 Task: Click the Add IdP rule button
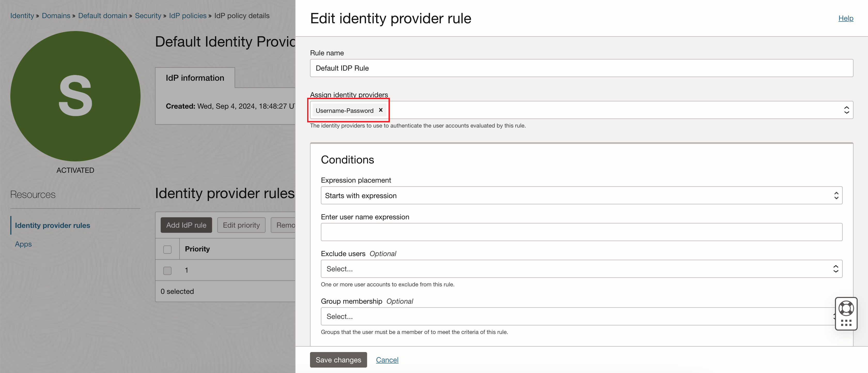click(186, 225)
